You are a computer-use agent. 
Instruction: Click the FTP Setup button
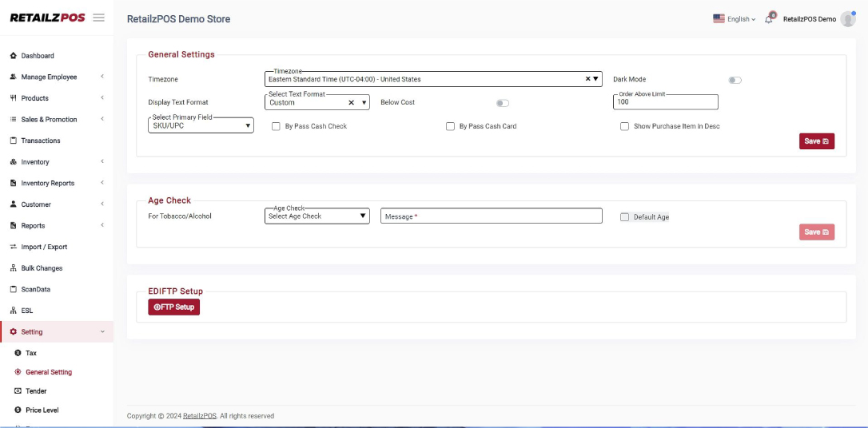173,307
